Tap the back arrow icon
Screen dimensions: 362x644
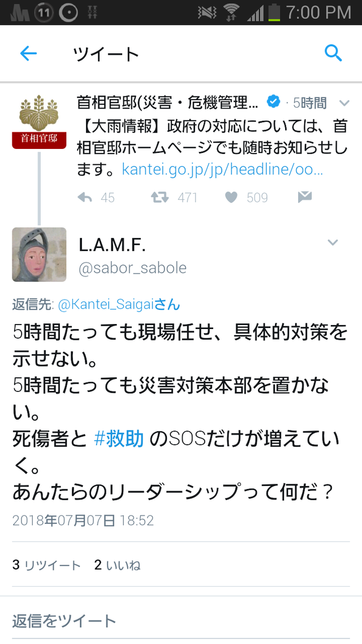pos(29,53)
